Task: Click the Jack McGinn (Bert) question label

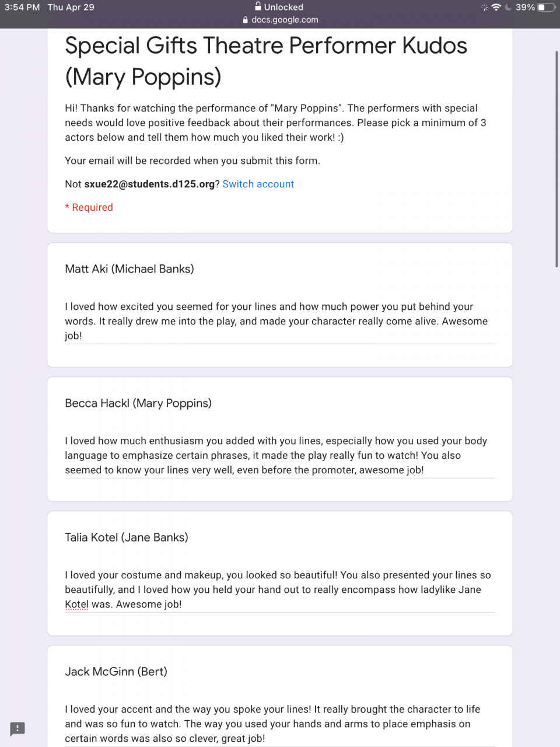Action: tap(116, 672)
